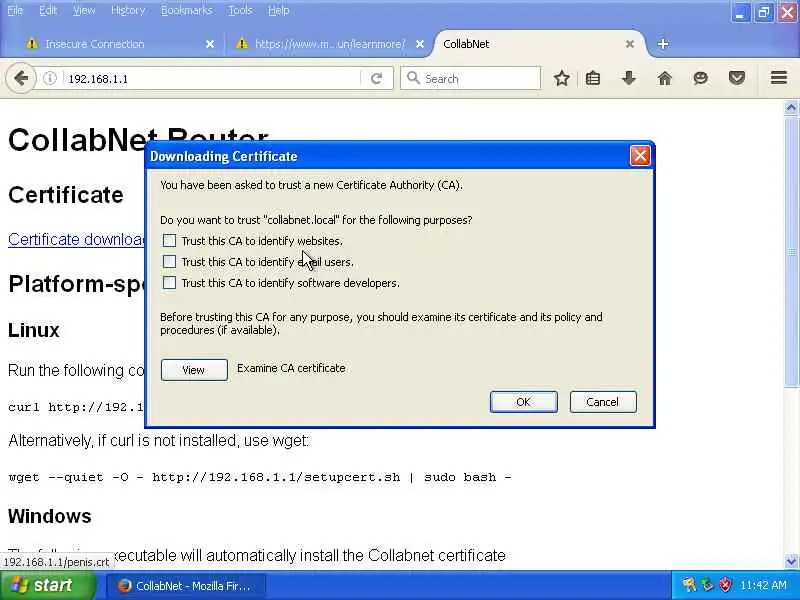
Task: Open the Pocket icon in toolbar
Action: tap(736, 79)
